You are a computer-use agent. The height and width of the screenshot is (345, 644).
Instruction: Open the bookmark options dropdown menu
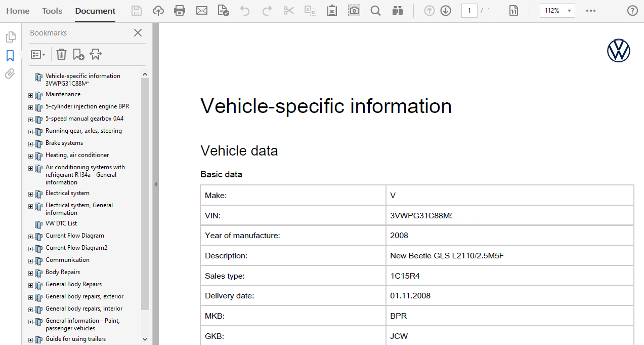coord(38,54)
